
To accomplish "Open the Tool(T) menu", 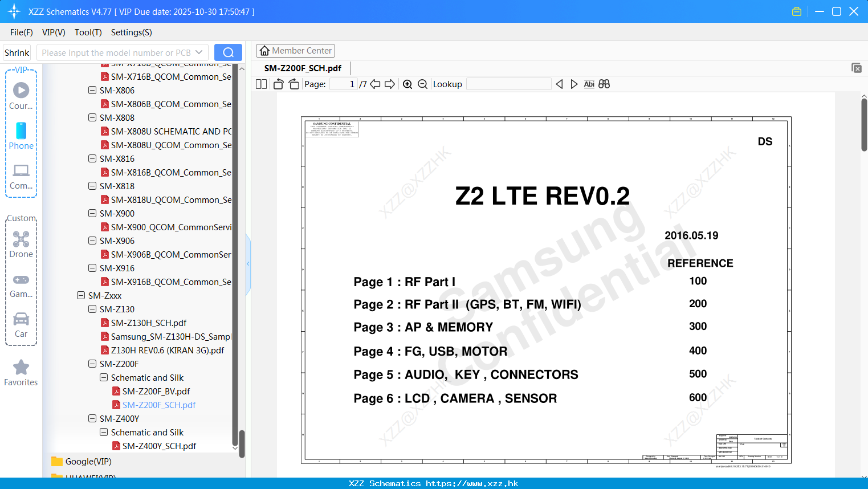I will click(x=88, y=32).
